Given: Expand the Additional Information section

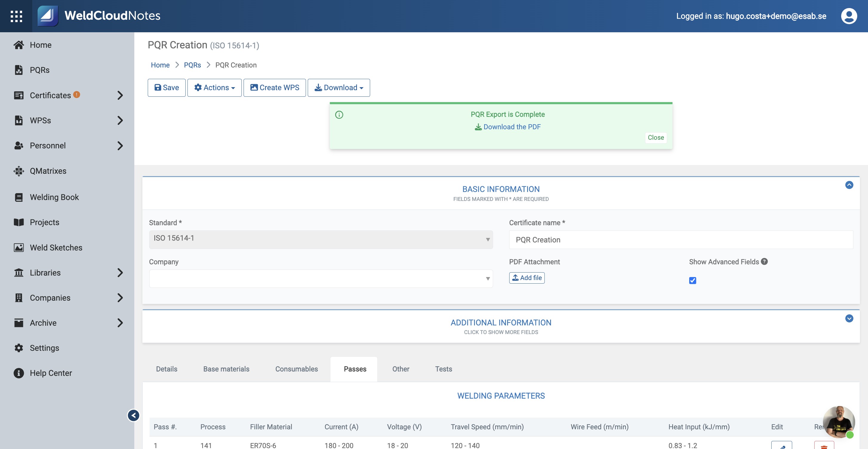Looking at the screenshot, I should tap(849, 319).
